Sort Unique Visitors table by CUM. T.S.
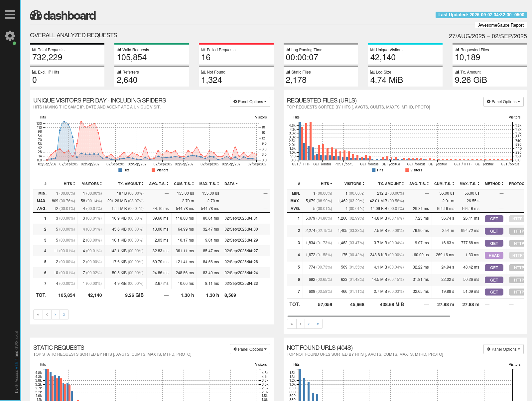 [x=184, y=184]
